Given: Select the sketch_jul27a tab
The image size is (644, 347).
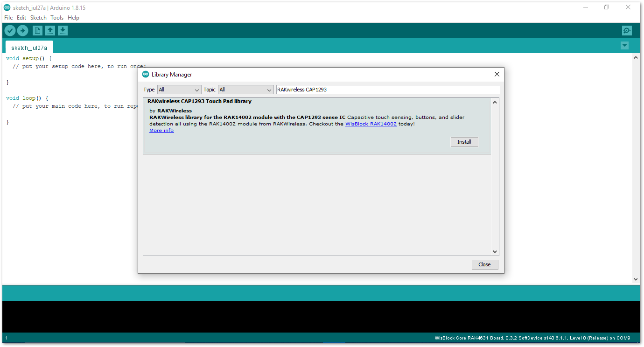Looking at the screenshot, I should pos(29,48).
